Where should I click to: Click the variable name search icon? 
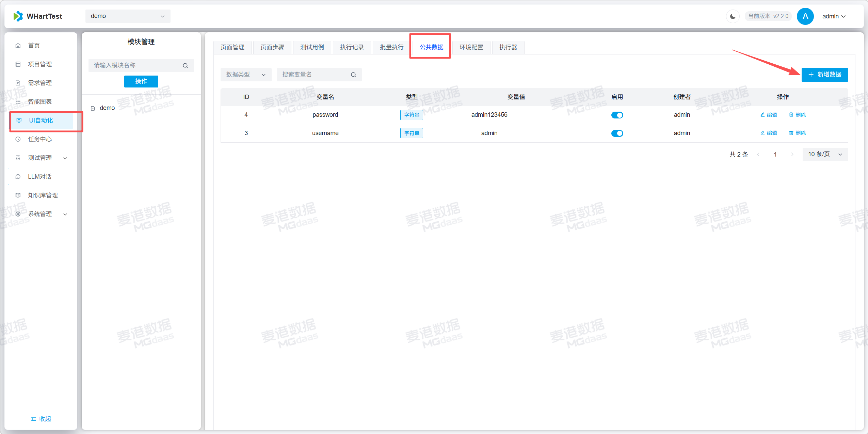353,75
